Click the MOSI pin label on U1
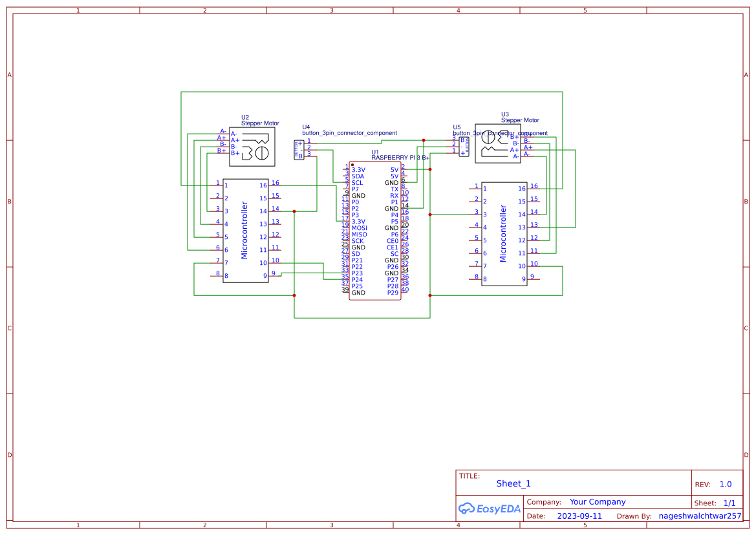The image size is (756, 535). 360,227
